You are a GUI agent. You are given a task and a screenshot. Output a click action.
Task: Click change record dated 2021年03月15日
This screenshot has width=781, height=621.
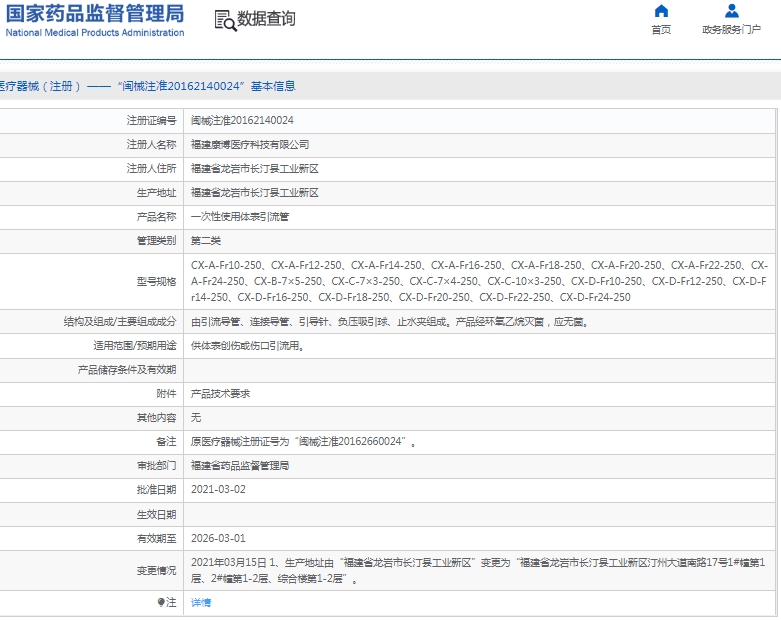coord(478,571)
